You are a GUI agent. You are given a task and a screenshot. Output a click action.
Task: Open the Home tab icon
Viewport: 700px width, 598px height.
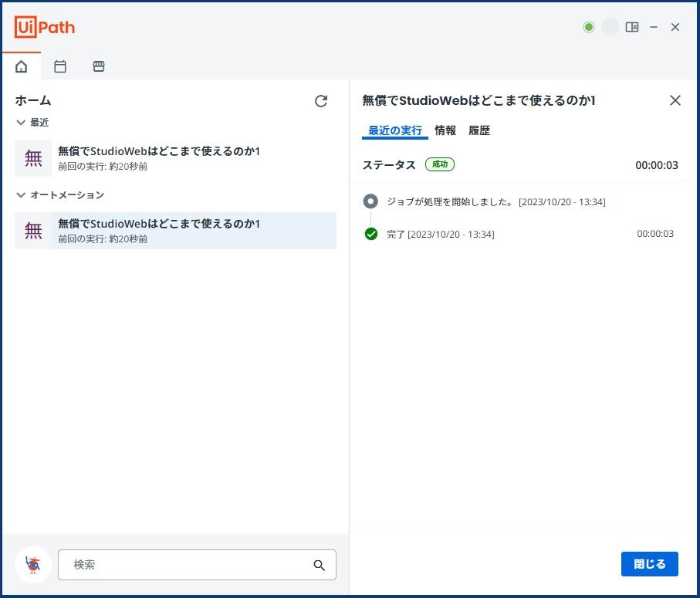(22, 66)
